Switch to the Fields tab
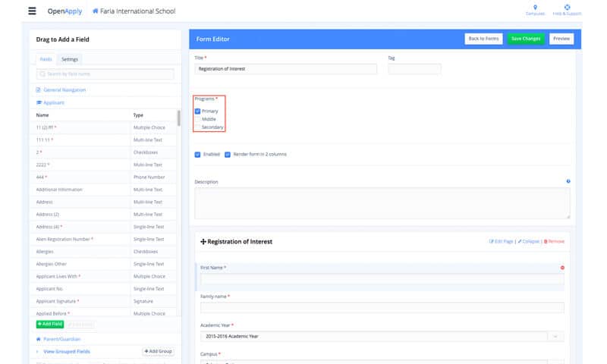This screenshot has width=607, height=364. [46, 59]
